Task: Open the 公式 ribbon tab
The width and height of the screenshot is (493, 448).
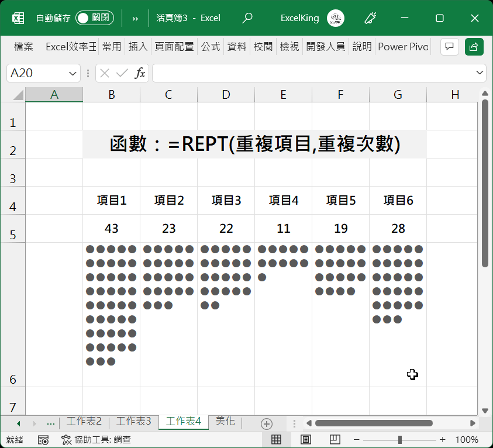Action: point(211,47)
